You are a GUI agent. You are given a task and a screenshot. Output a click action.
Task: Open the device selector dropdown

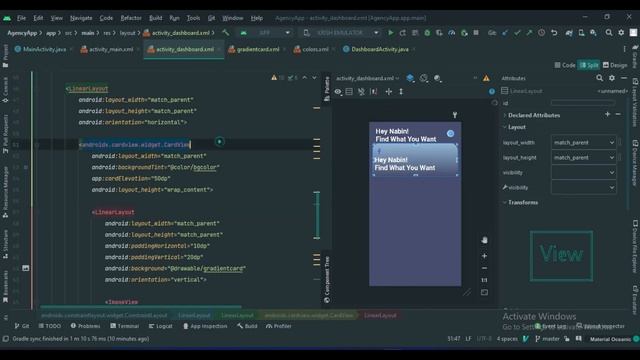[x=341, y=33]
